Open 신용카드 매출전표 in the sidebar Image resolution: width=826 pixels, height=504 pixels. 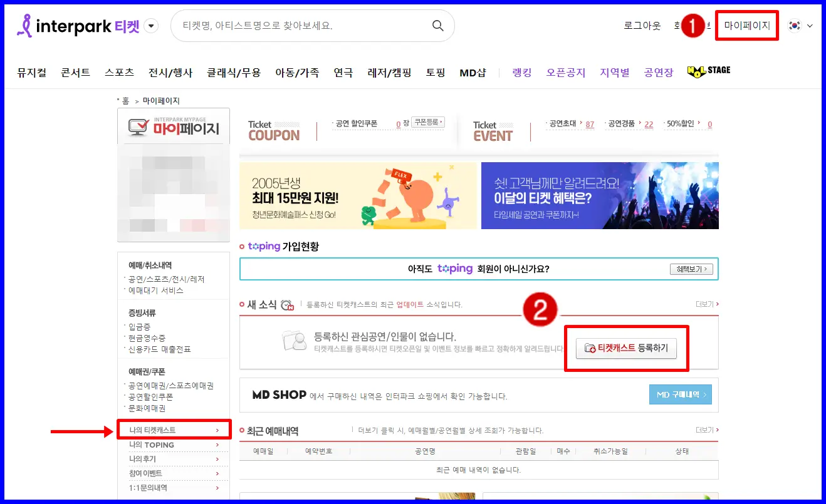159,349
